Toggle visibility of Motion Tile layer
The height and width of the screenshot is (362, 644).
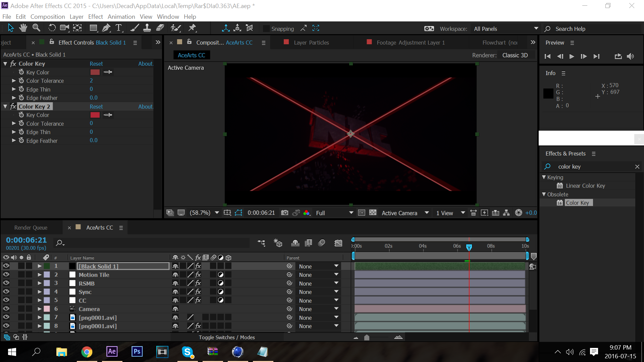click(6, 275)
